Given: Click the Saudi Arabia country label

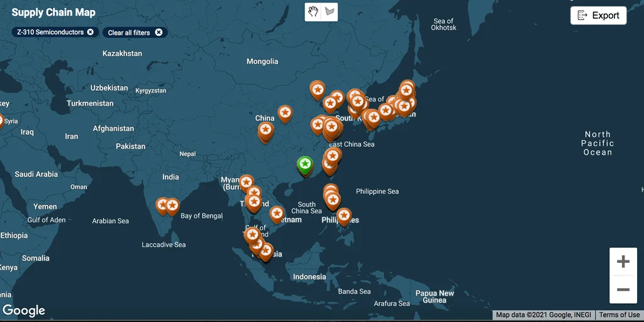Looking at the screenshot, I should (36, 174).
